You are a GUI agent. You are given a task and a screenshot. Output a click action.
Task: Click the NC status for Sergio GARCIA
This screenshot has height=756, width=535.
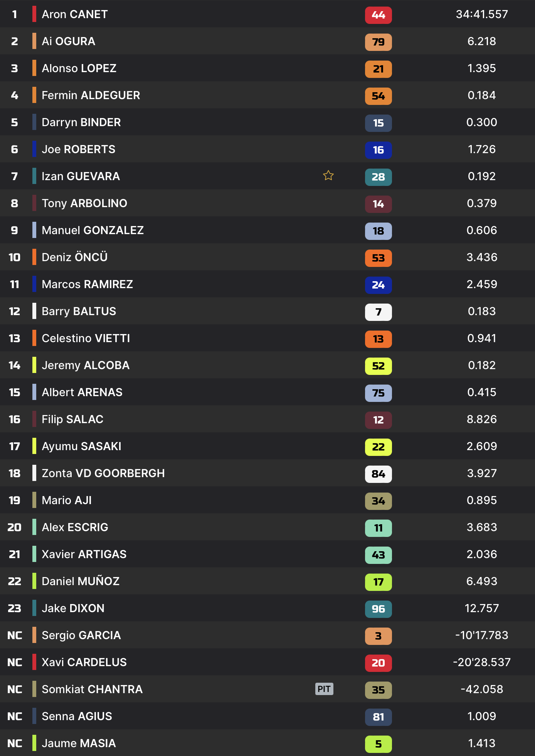(15, 635)
